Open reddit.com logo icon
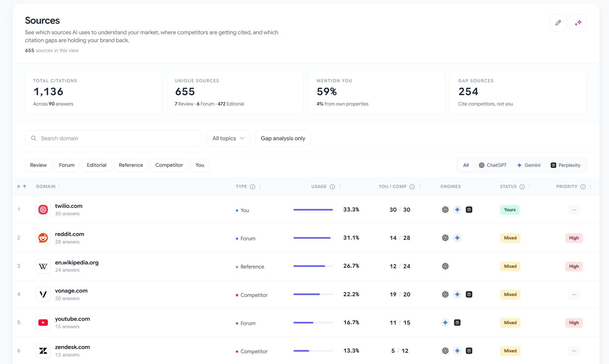 click(43, 238)
